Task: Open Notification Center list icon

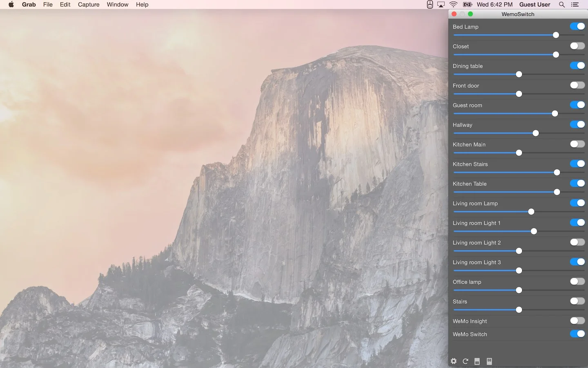Action: coord(575,4)
